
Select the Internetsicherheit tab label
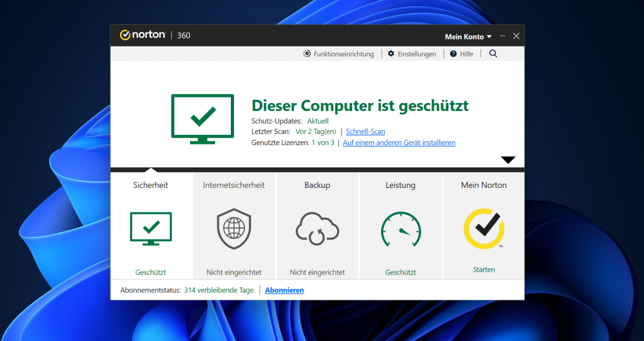(x=234, y=185)
